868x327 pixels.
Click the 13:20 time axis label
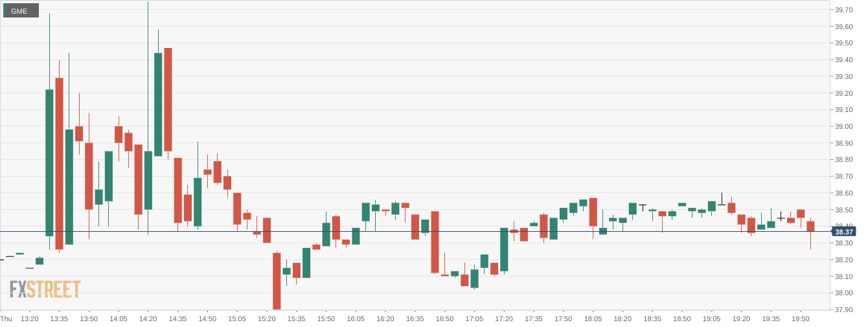point(29,319)
